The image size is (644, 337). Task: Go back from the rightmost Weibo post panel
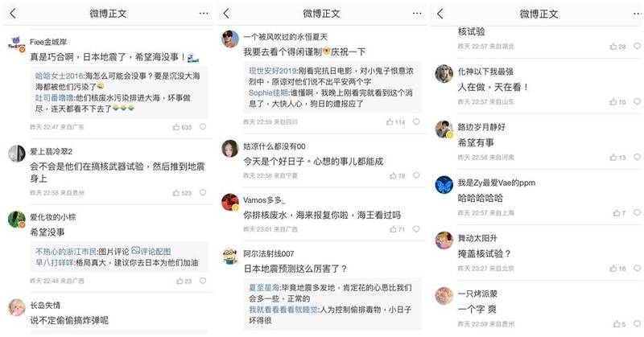coord(440,14)
